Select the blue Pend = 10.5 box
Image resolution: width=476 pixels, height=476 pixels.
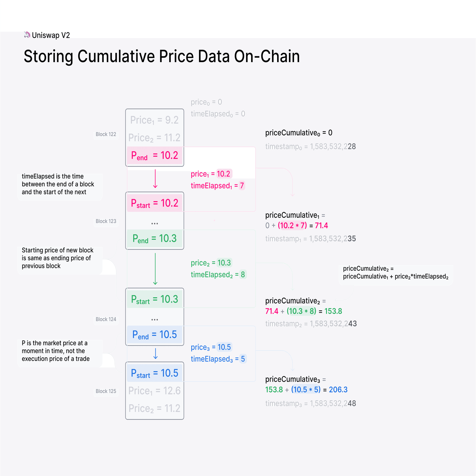tap(154, 335)
